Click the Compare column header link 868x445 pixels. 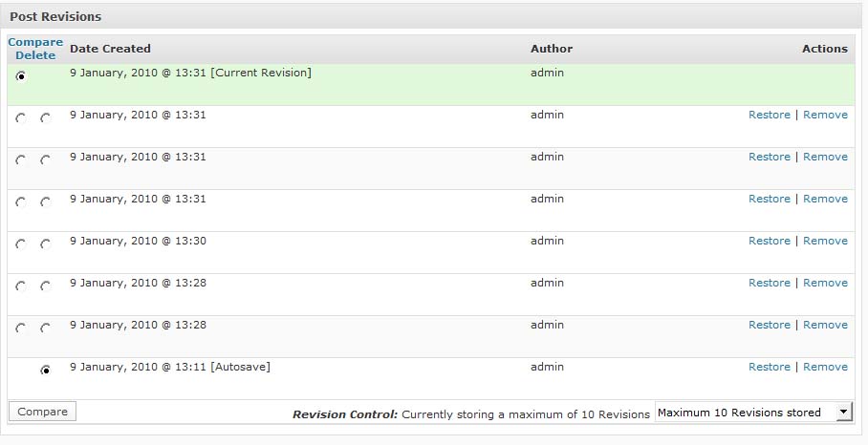(x=35, y=42)
